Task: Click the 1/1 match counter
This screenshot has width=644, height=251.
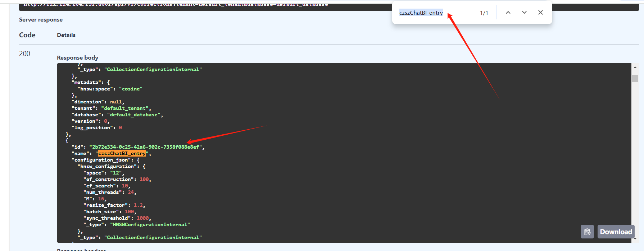Action: coord(484,13)
